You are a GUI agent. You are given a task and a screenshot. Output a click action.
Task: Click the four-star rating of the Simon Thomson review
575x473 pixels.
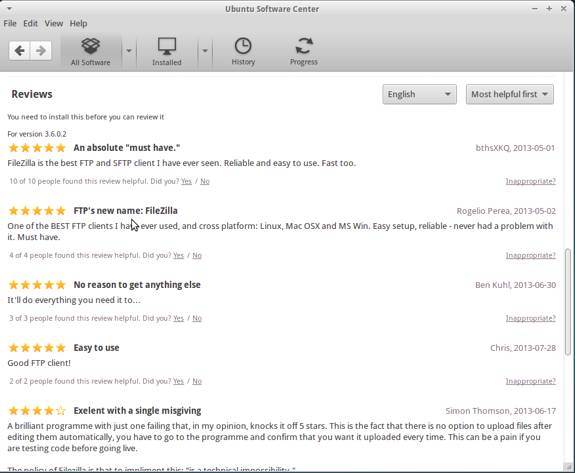point(37,411)
